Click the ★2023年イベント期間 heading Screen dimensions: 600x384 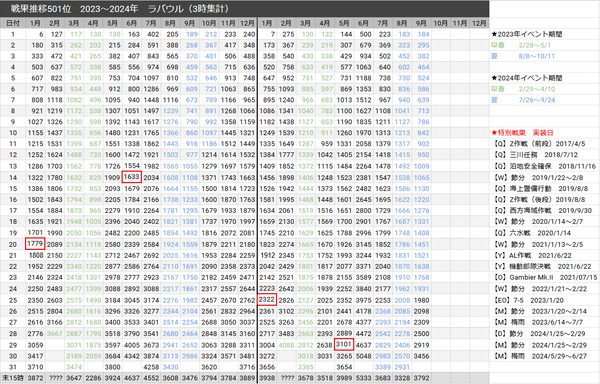(527, 34)
